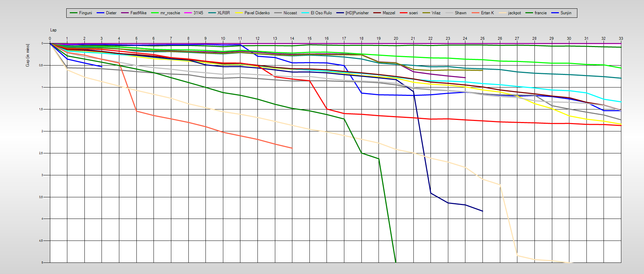Click lap number 33 on the axis
644x274 pixels.
coord(621,38)
